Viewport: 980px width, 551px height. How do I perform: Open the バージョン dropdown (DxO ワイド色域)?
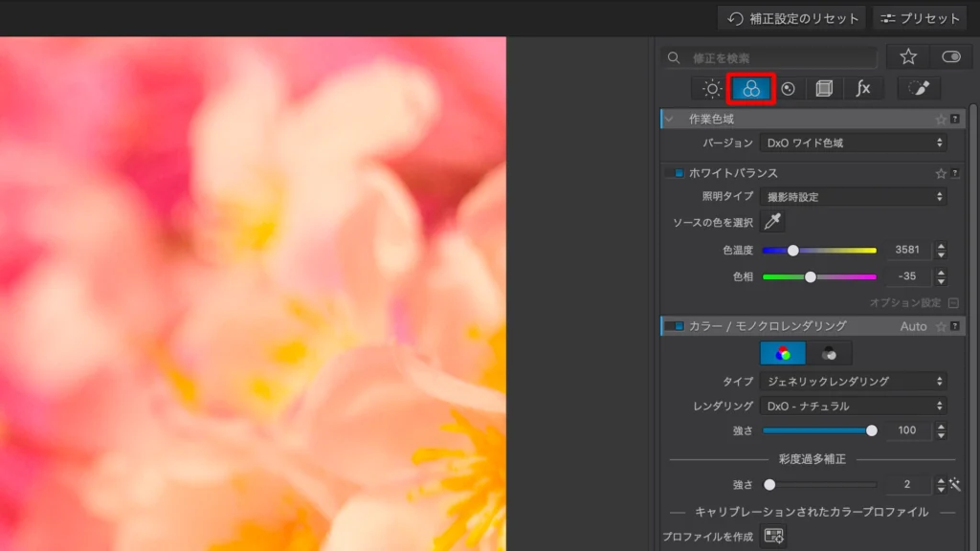(854, 143)
